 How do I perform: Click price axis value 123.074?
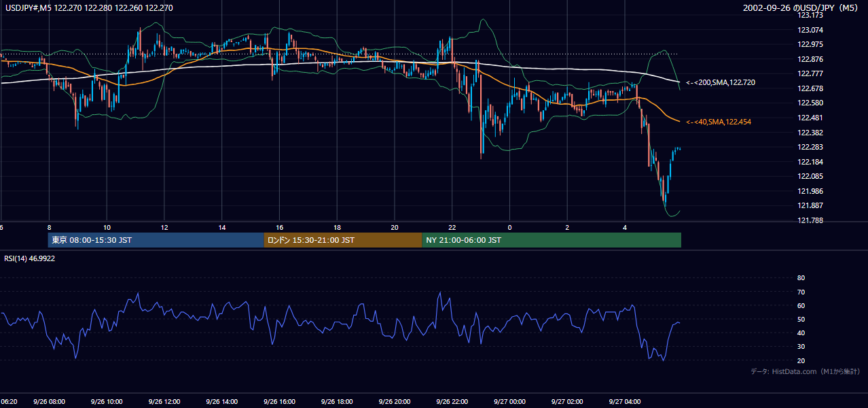810,30
